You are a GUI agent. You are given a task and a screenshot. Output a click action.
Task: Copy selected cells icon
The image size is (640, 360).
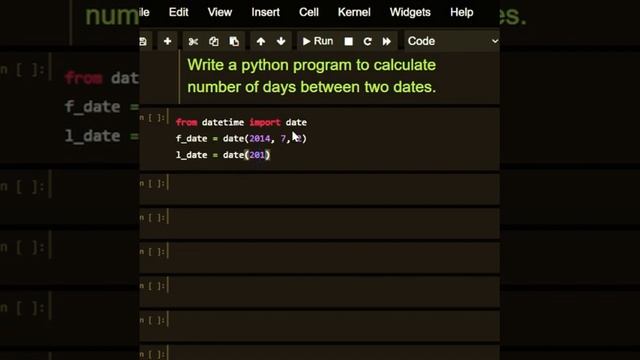pyautogui.click(x=213, y=41)
